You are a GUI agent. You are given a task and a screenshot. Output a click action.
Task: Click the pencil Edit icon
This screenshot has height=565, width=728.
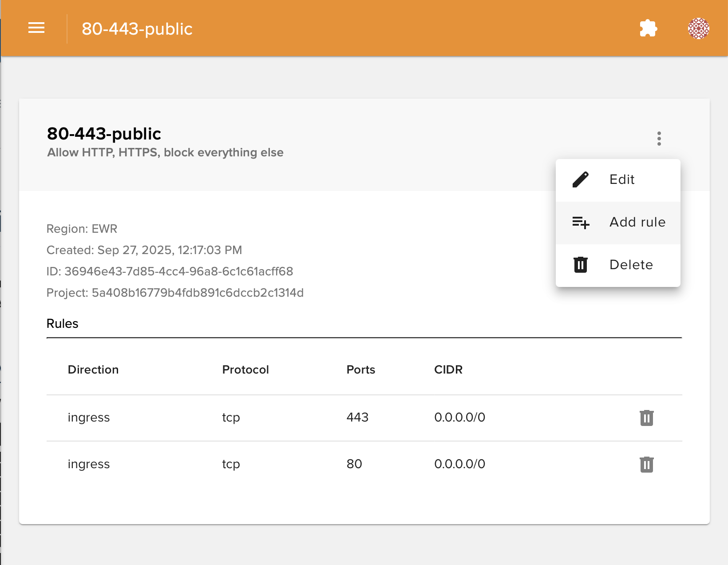(580, 179)
